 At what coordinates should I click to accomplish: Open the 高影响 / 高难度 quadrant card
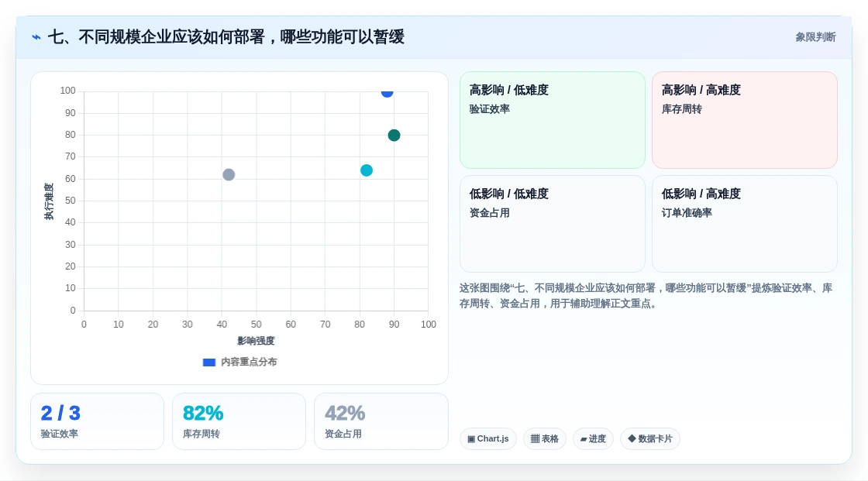click(x=745, y=120)
